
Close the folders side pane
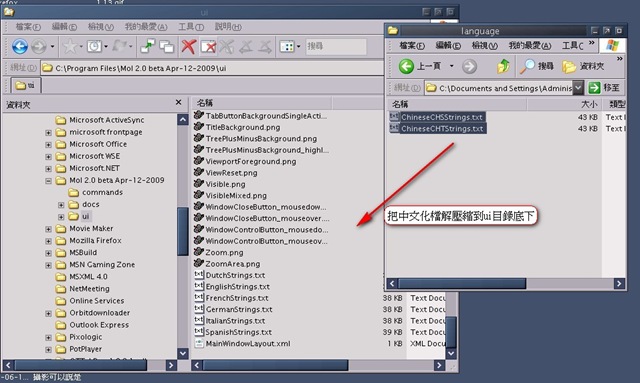coord(178,102)
